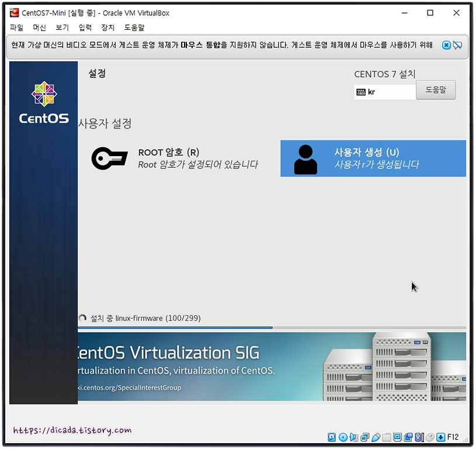Click the host key down-arrow icon
Screen dimensions: 476x449
pyautogui.click(x=440, y=437)
